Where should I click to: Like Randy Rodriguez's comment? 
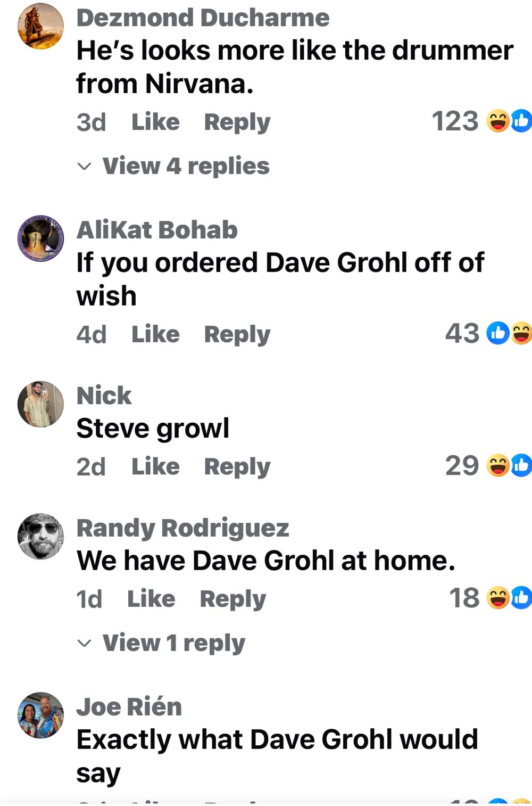151,598
